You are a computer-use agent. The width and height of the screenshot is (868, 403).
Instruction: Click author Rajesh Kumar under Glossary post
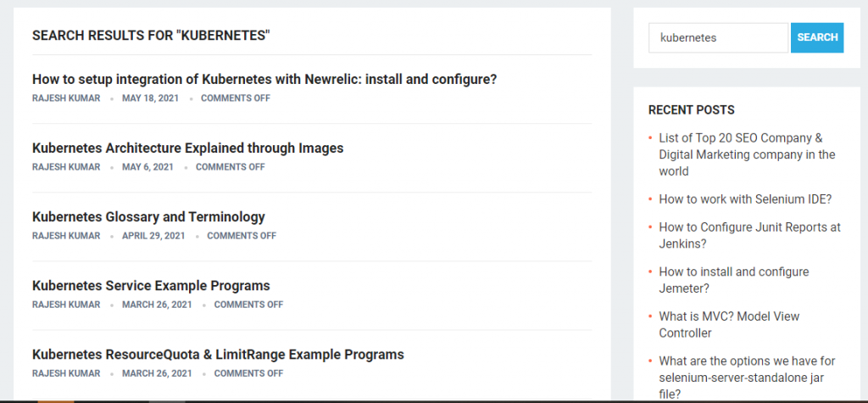pos(66,236)
